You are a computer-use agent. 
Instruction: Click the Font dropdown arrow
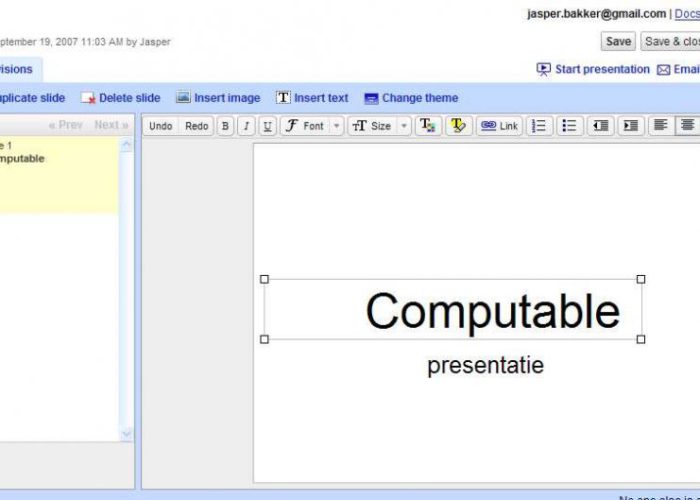tap(337, 126)
